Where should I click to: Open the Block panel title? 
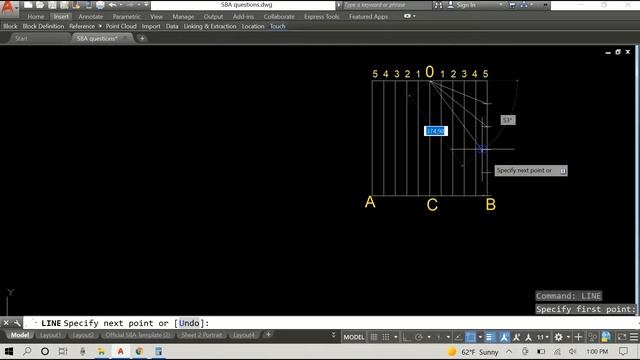tap(10, 26)
